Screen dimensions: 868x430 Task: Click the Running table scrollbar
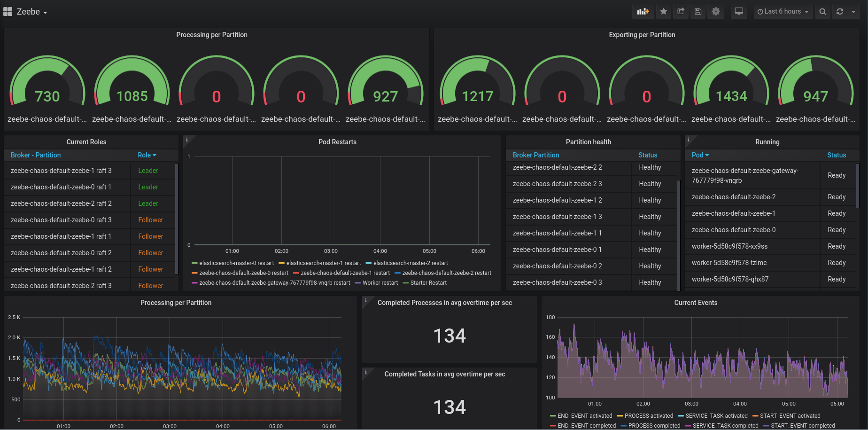(857, 185)
